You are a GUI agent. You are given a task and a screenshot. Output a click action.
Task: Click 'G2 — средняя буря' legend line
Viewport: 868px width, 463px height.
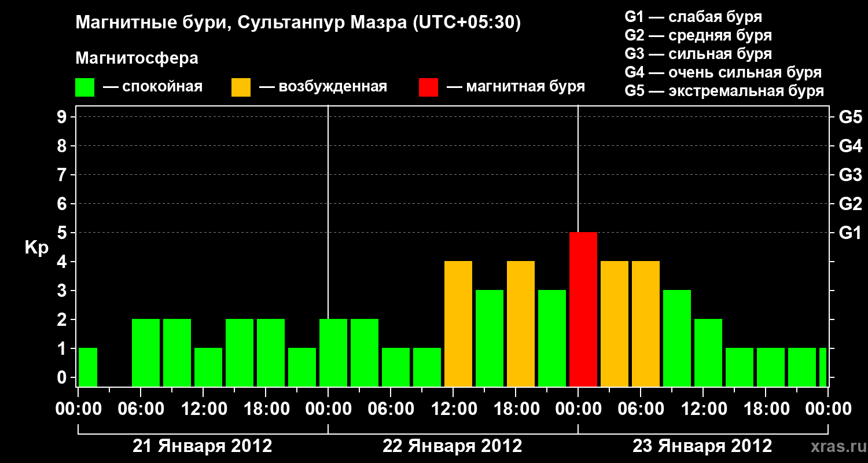698,35
